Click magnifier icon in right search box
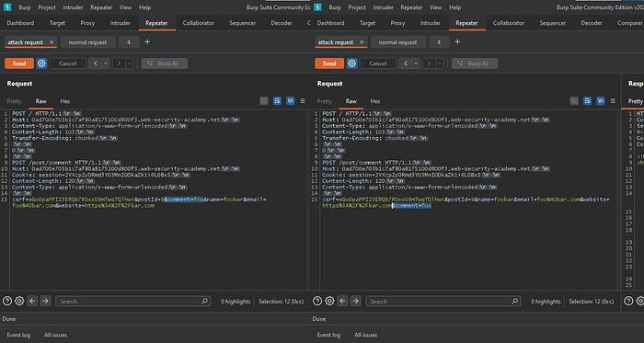Viewport: 644px width, 343px height. pos(514,301)
